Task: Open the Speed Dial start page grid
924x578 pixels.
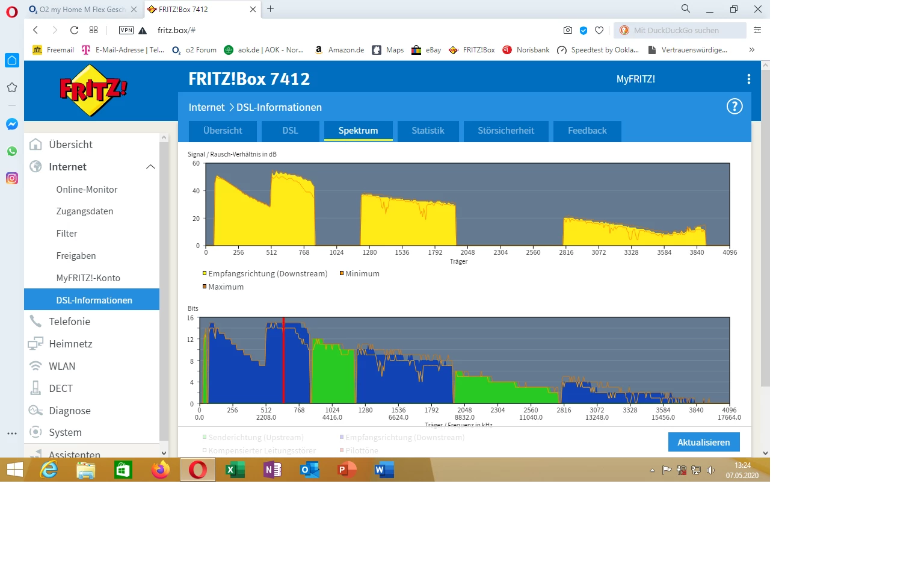Action: (93, 30)
